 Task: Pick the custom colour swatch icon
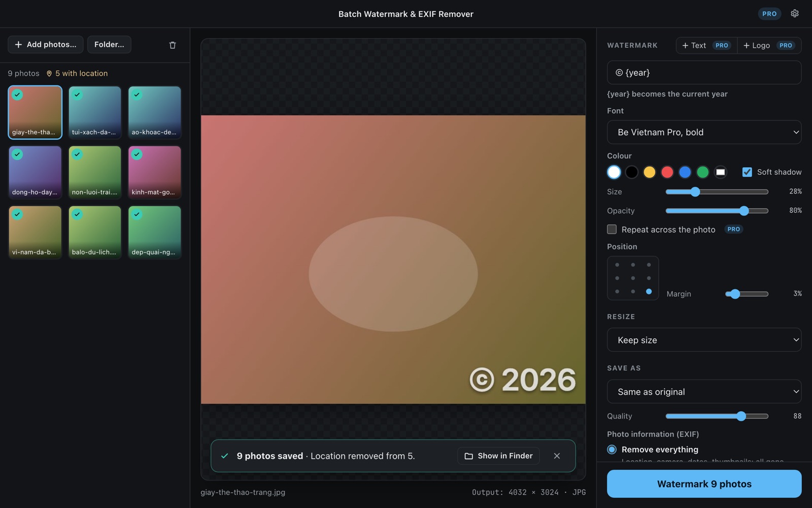tap(720, 172)
